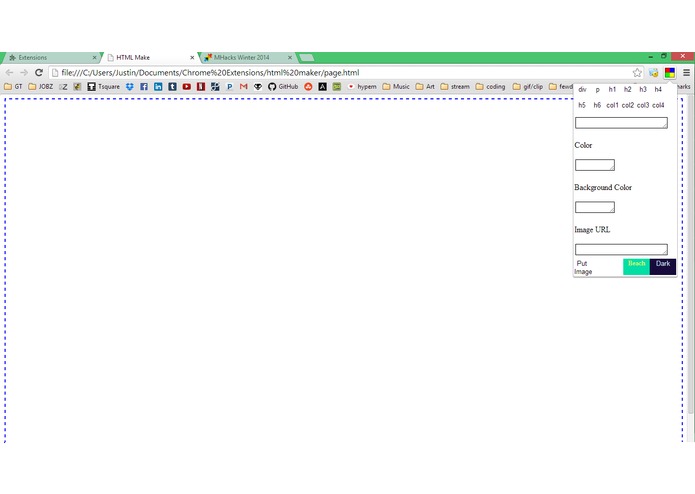Screen dimensions: 695x494
Task: Open the Art bookmarks folder
Action: (425, 86)
